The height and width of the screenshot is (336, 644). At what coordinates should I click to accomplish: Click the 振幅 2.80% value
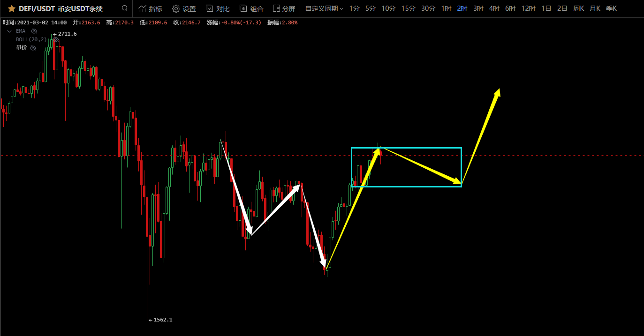[x=289, y=22]
